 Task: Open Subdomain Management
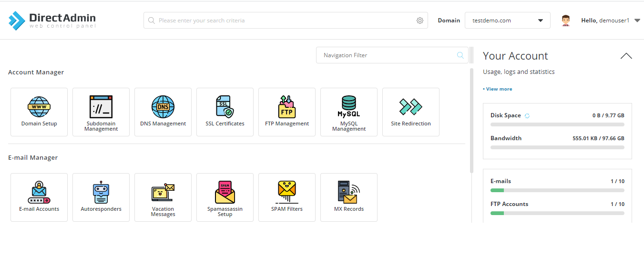click(101, 112)
